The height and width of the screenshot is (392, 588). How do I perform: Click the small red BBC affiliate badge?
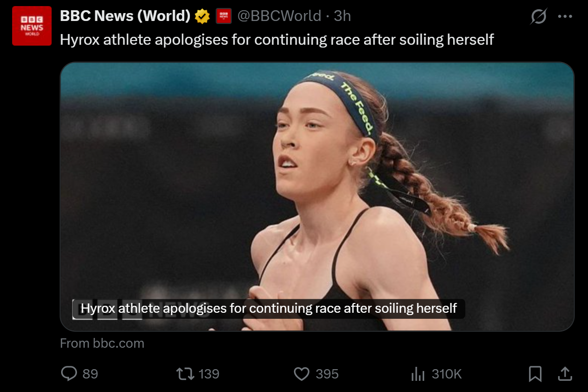pos(224,17)
